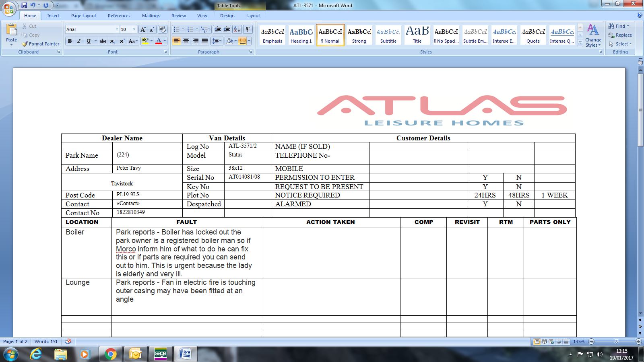Toggle bold formatting
The height and width of the screenshot is (362, 644).
pos(70,41)
